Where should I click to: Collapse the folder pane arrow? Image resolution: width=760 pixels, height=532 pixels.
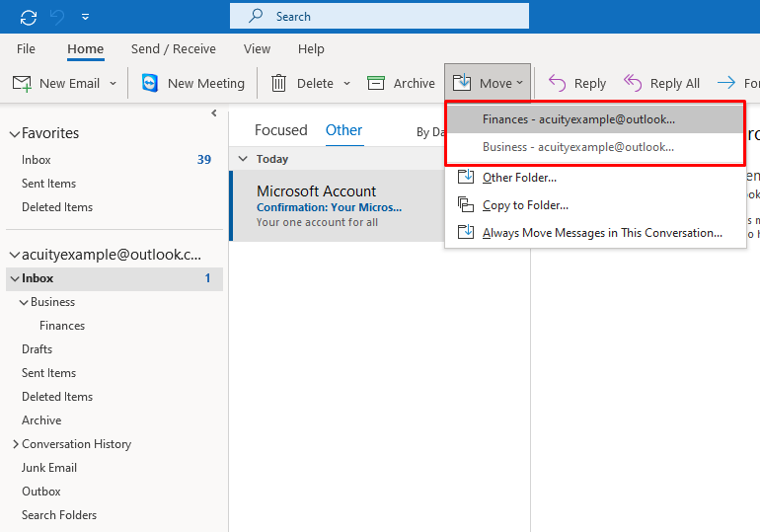click(214, 114)
